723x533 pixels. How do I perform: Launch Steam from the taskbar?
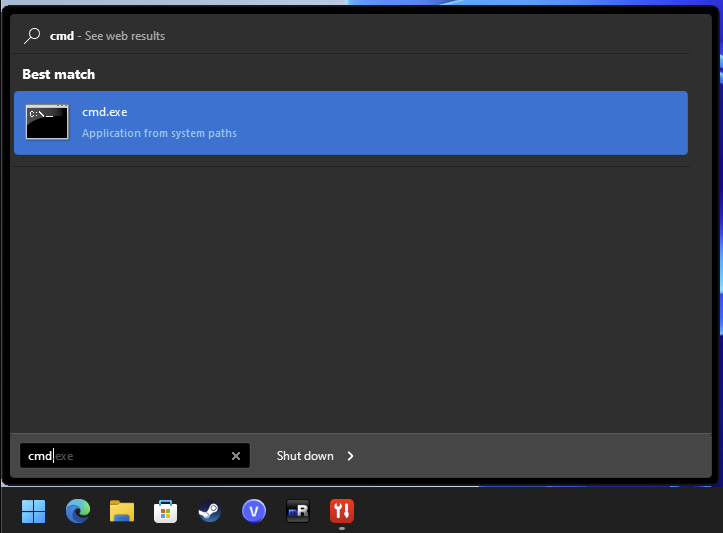coord(210,511)
